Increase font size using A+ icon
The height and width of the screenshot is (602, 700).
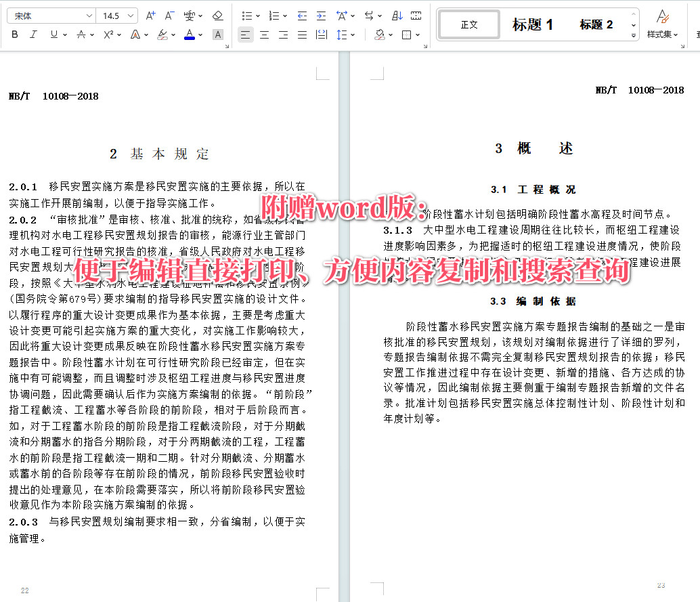coord(150,15)
